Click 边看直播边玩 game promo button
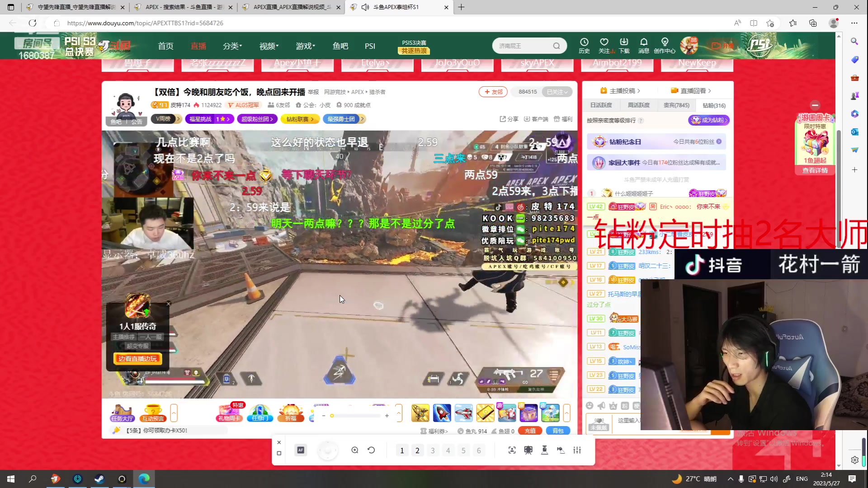Viewport: 868px width, 488px height. point(137,359)
